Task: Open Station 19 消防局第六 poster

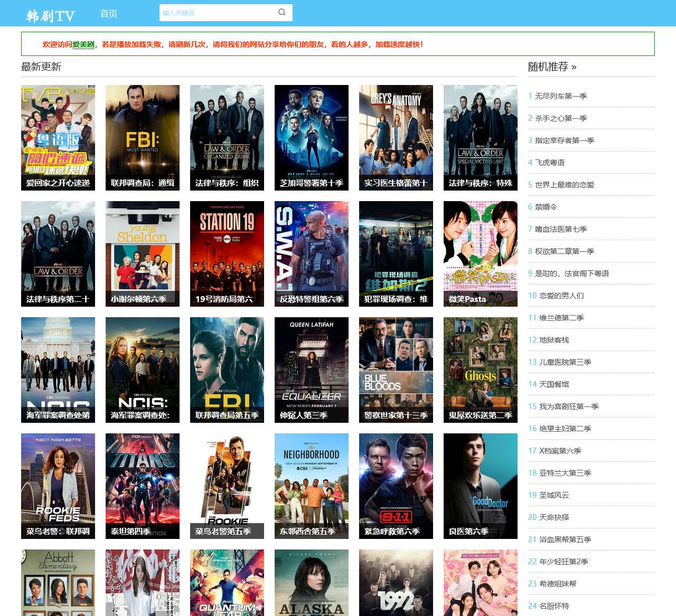Action: click(x=227, y=254)
